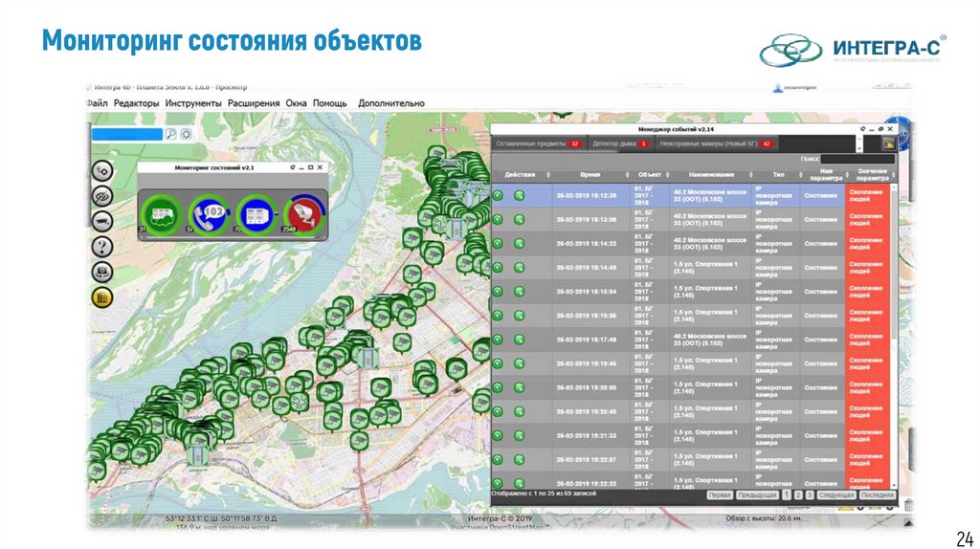
Task: Select the red camera status indicator
Action: point(304,214)
